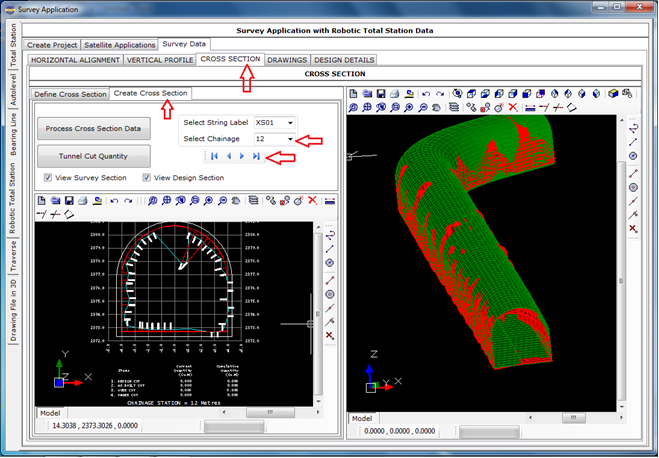Go to previous chainage arrow

[229, 156]
